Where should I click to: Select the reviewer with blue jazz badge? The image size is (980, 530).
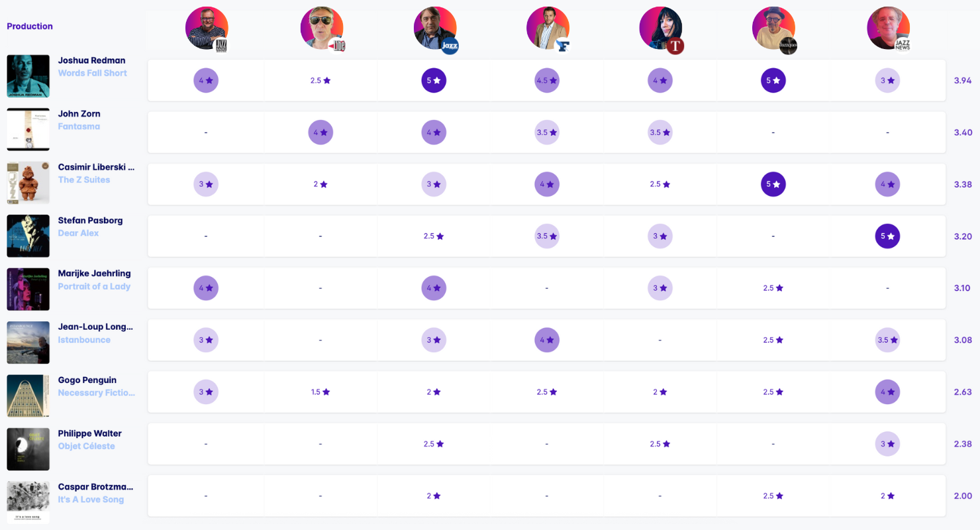[x=435, y=28]
